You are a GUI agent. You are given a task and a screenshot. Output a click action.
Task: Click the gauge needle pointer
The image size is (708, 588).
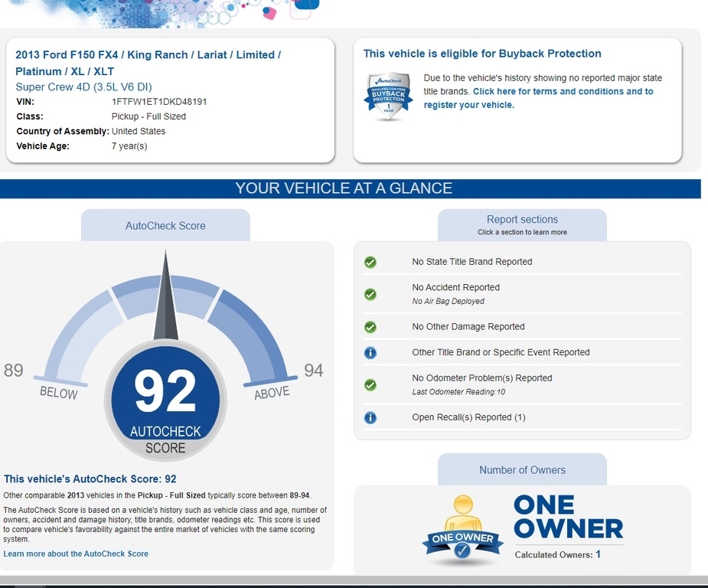tap(166, 296)
